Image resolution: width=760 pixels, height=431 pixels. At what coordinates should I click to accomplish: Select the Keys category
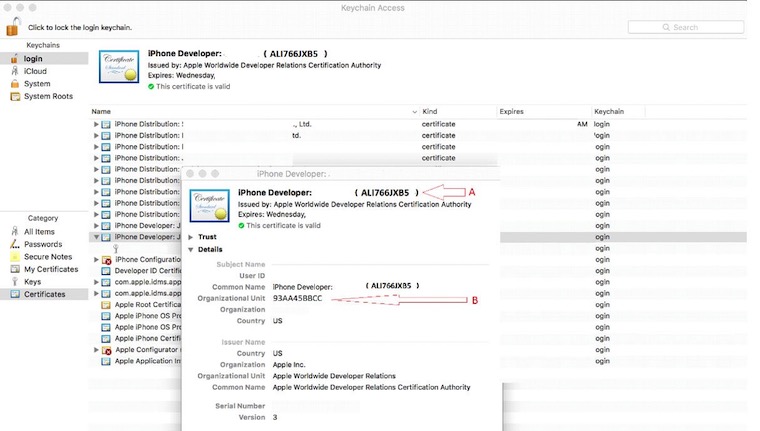coord(34,282)
